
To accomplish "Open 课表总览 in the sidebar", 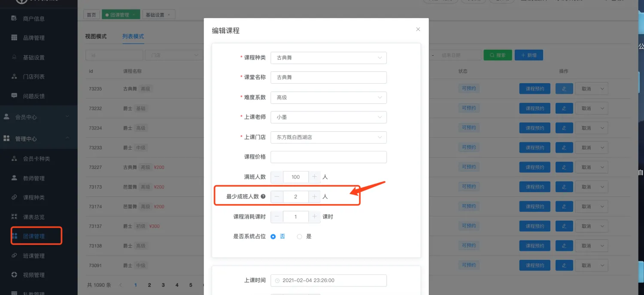I will click(33, 217).
